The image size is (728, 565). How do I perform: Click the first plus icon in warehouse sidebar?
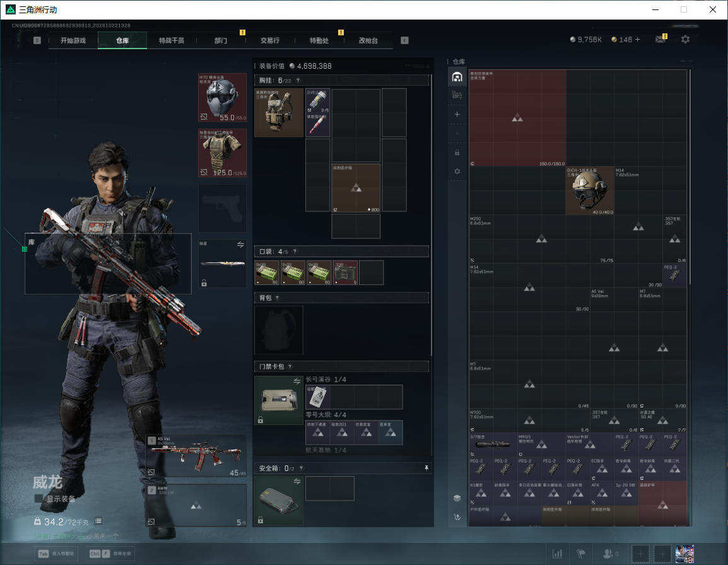pyautogui.click(x=457, y=114)
